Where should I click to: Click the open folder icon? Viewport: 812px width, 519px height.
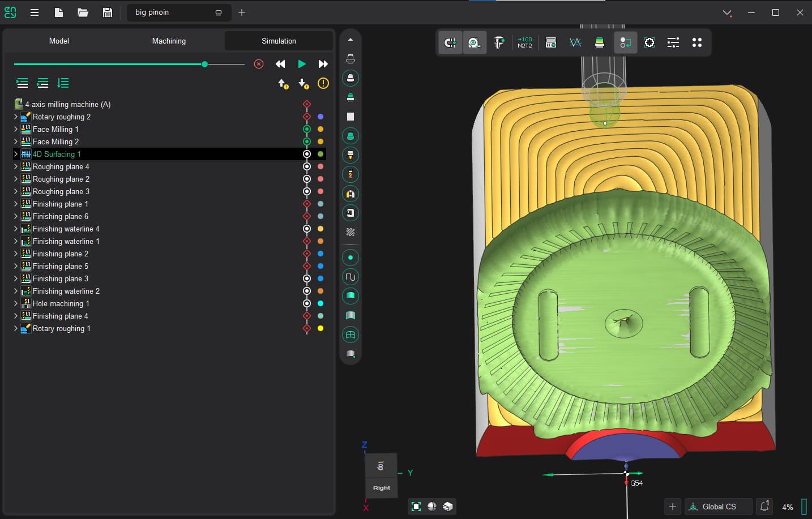pos(83,12)
